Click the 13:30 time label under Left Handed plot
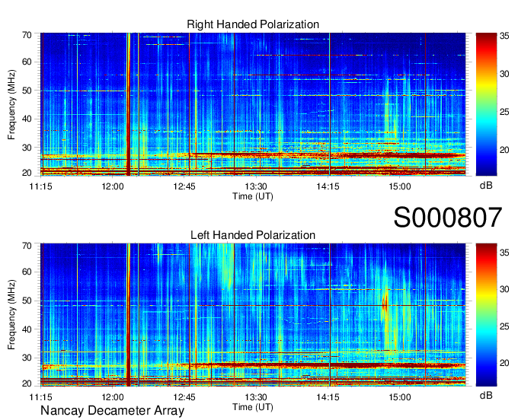The image size is (518, 420). pyautogui.click(x=256, y=397)
